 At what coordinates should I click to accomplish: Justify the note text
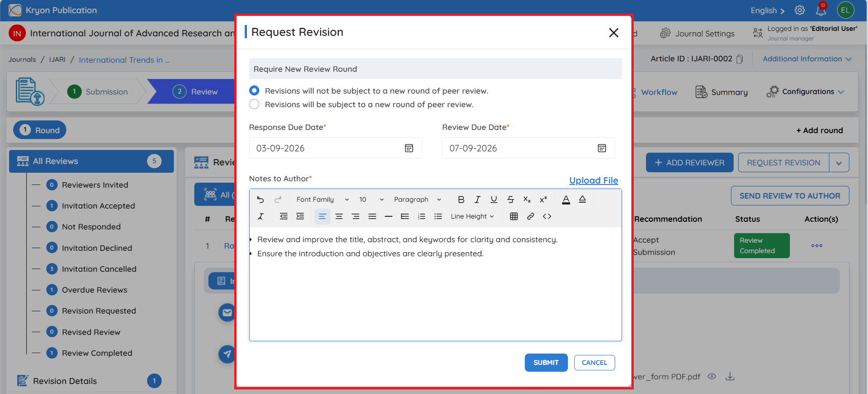point(372,216)
